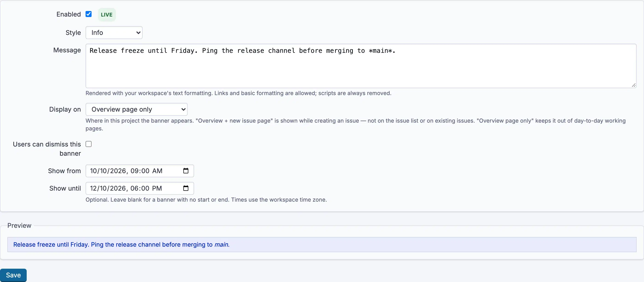Open the Style dropdown showing Info
644x282 pixels.
[x=114, y=33]
